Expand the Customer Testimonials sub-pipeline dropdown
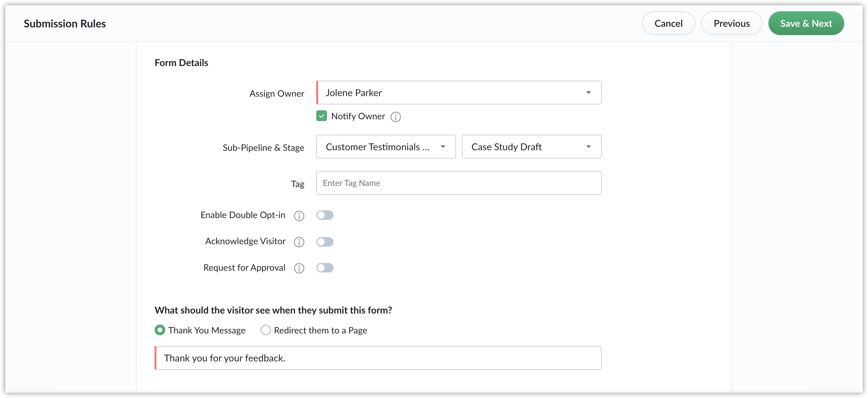This screenshot has height=398, width=868. [386, 147]
